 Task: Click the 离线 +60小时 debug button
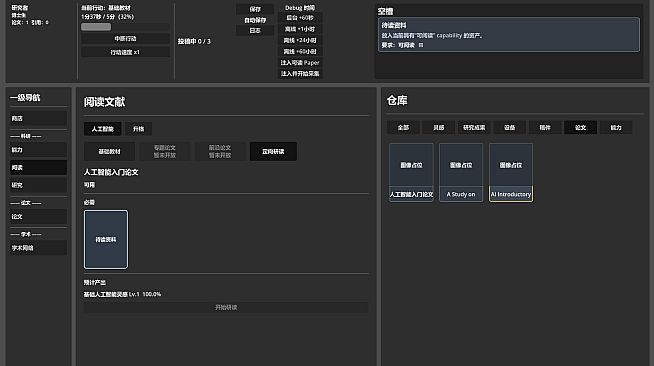click(x=300, y=51)
